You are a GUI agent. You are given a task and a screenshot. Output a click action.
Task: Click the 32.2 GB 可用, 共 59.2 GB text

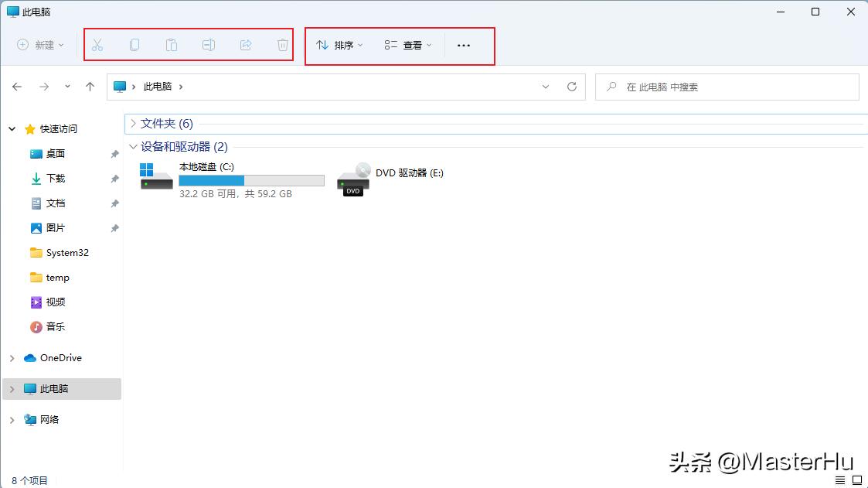pos(235,194)
